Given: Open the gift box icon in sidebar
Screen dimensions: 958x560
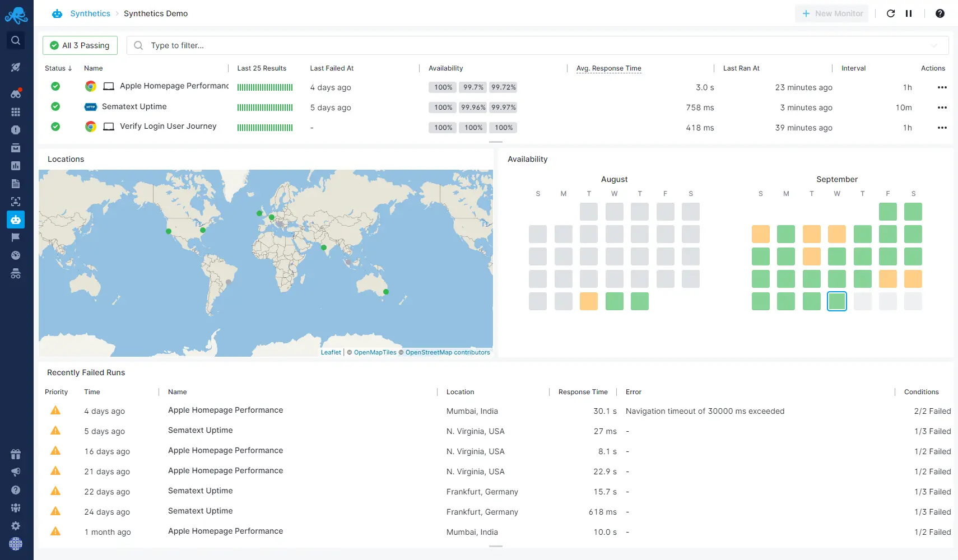Looking at the screenshot, I should [16, 454].
